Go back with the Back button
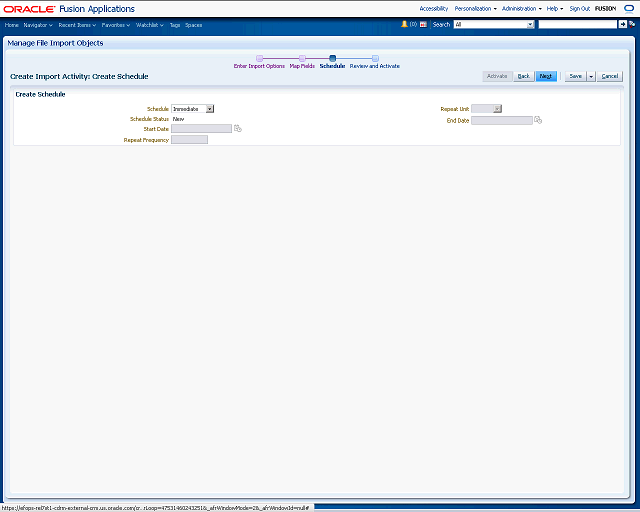The image size is (640, 512). 523,76
